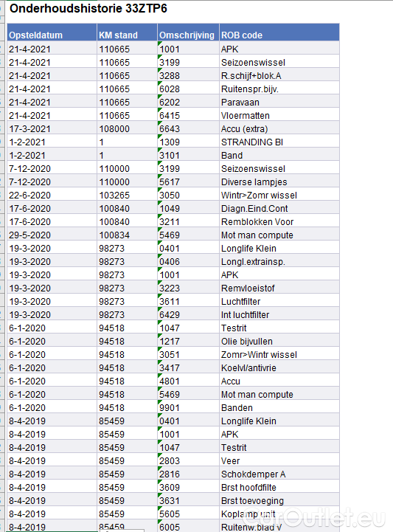Select date cell 17-3-2021
This screenshot has width=393, height=532.
52,128
